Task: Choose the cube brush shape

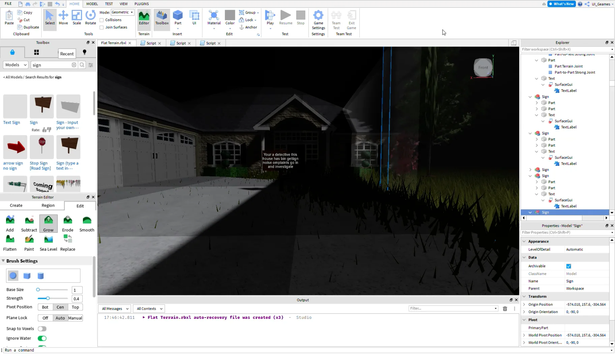Action: point(27,276)
